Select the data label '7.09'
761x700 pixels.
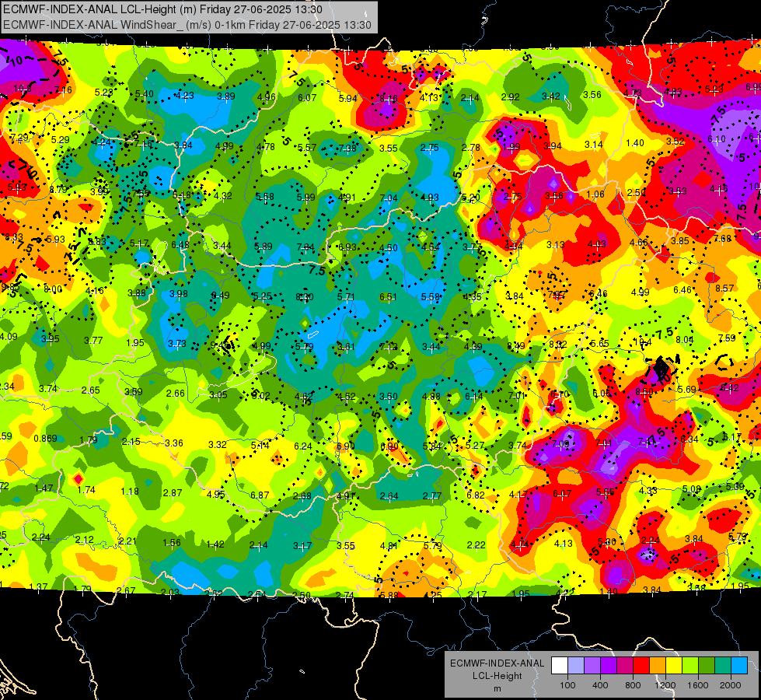(x=560, y=443)
